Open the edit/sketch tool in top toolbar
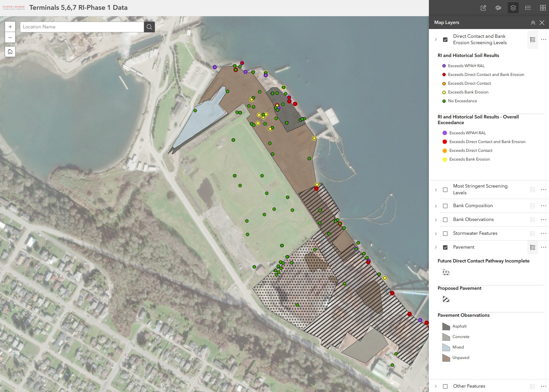This screenshot has width=549, height=392. (483, 8)
